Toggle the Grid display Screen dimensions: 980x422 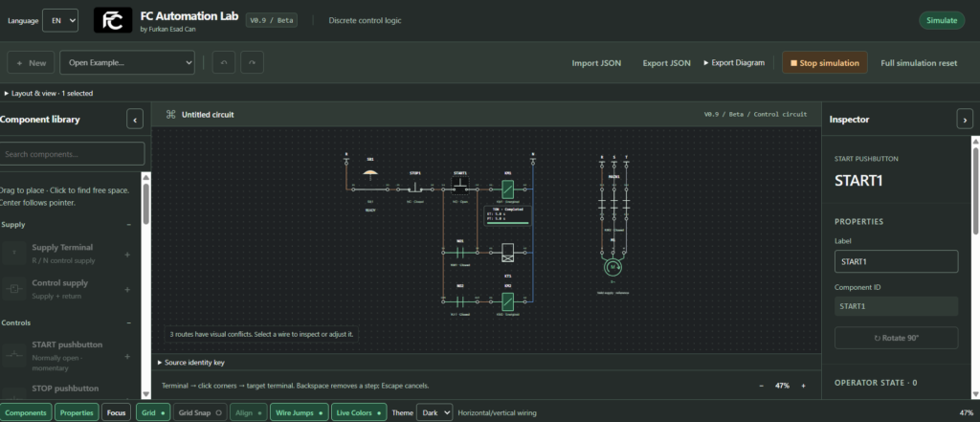(152, 412)
